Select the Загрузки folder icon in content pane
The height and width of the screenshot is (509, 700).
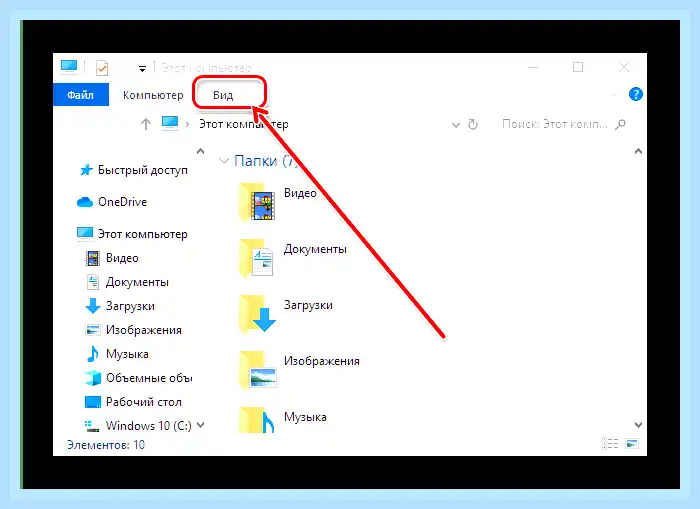(x=257, y=315)
